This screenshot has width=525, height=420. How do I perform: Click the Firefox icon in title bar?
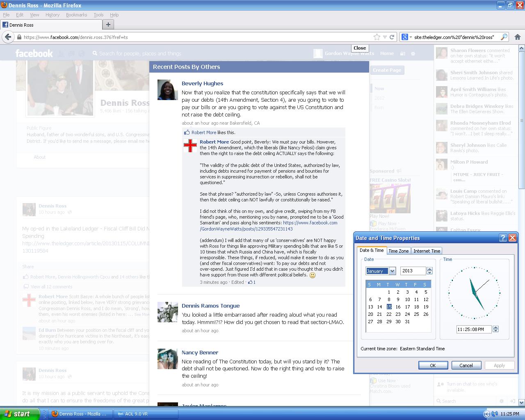4,5
